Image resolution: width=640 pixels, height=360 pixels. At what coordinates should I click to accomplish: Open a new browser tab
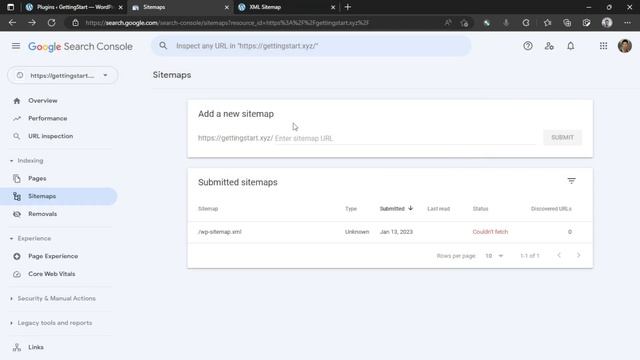348,7
